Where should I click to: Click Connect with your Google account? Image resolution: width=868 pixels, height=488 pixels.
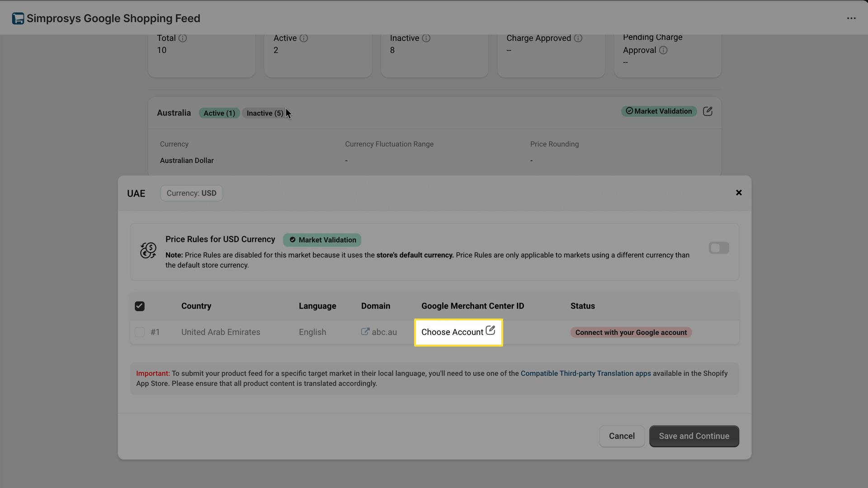[x=631, y=332]
